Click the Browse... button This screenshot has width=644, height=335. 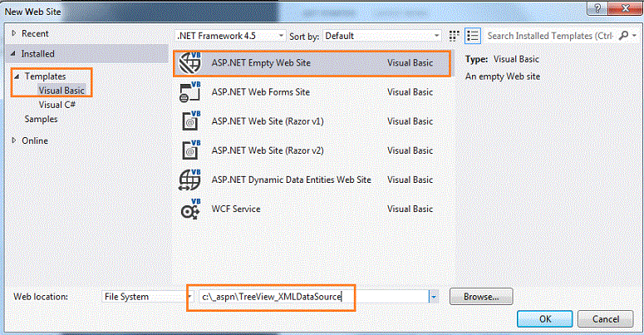(x=481, y=297)
